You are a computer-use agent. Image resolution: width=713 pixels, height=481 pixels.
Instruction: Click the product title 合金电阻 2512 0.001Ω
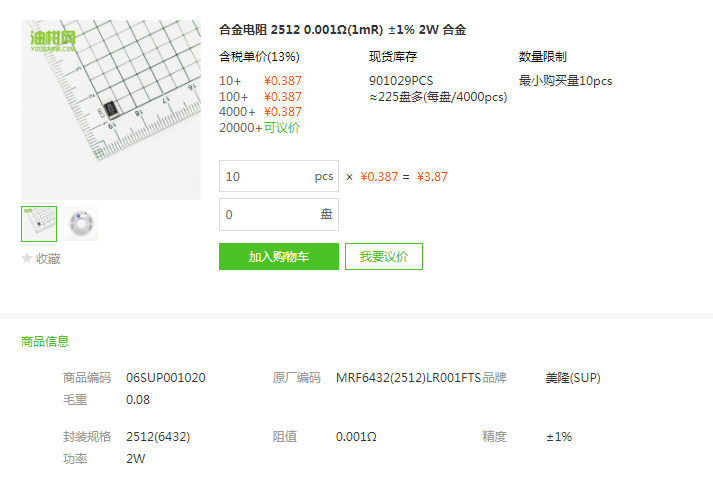(x=342, y=30)
